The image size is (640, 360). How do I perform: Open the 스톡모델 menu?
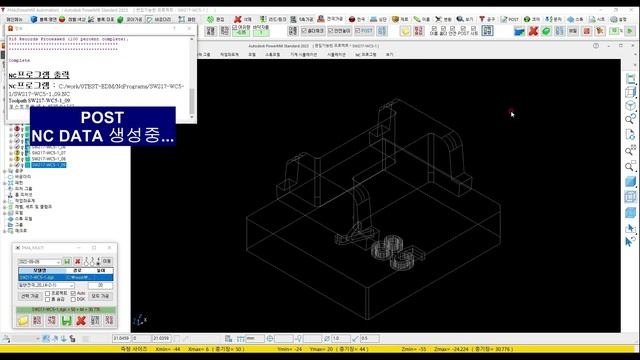[x=272, y=54]
